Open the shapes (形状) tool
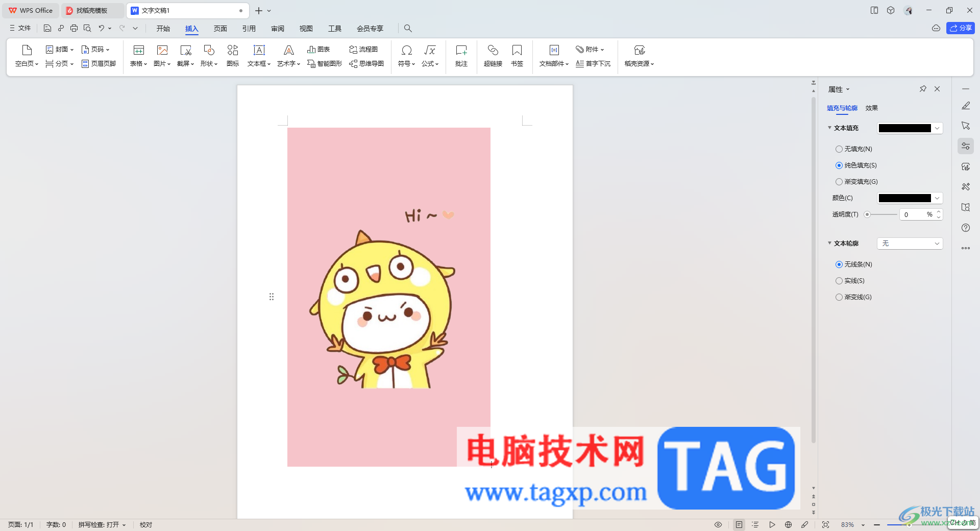The width and height of the screenshot is (980, 531). (x=209, y=56)
